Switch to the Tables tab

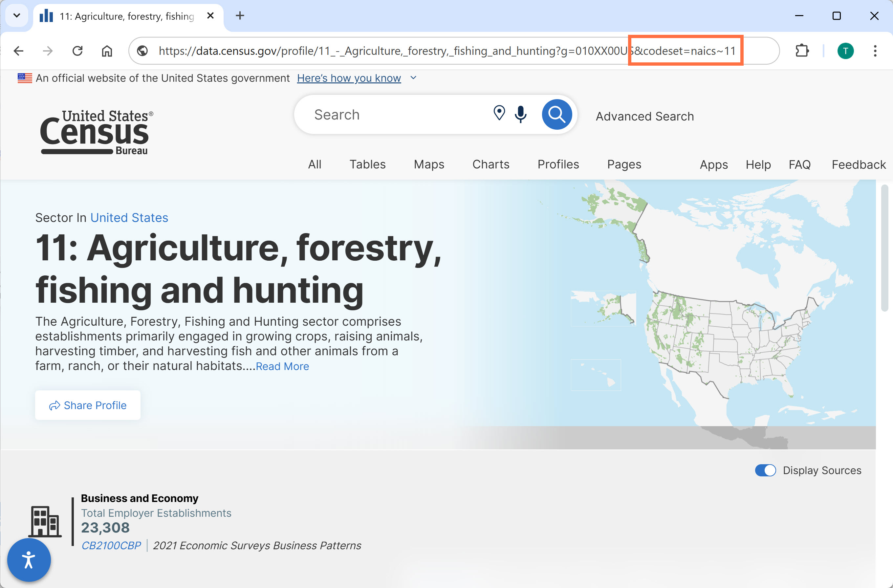367,164
